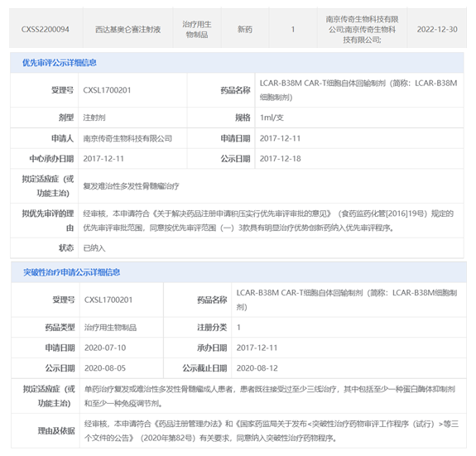Viewport: 476px width, 456px height.
Task: Click the 新药 cell in top row
Action: (245, 30)
